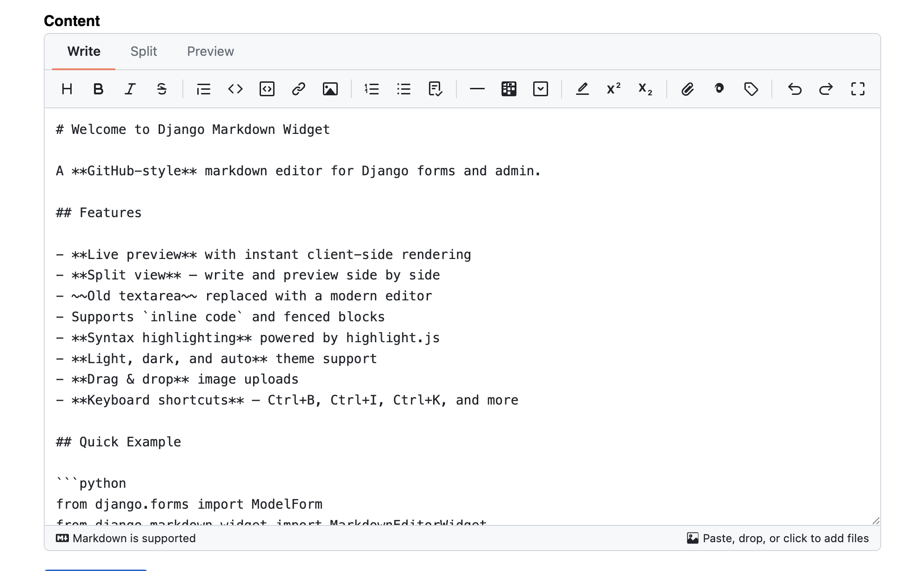
Task: Create a bulleted list
Action: point(403,89)
